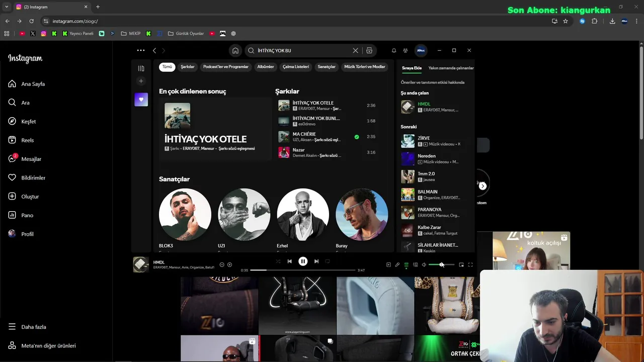Screen dimensions: 644x362
Task: Open the Spotify three-dot menu
Action: [x=141, y=50]
